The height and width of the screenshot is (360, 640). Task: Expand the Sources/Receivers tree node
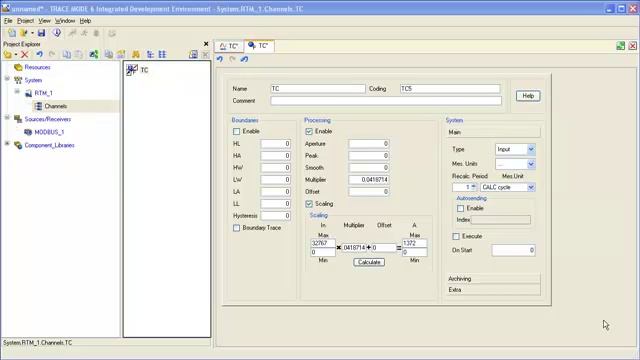[7, 118]
